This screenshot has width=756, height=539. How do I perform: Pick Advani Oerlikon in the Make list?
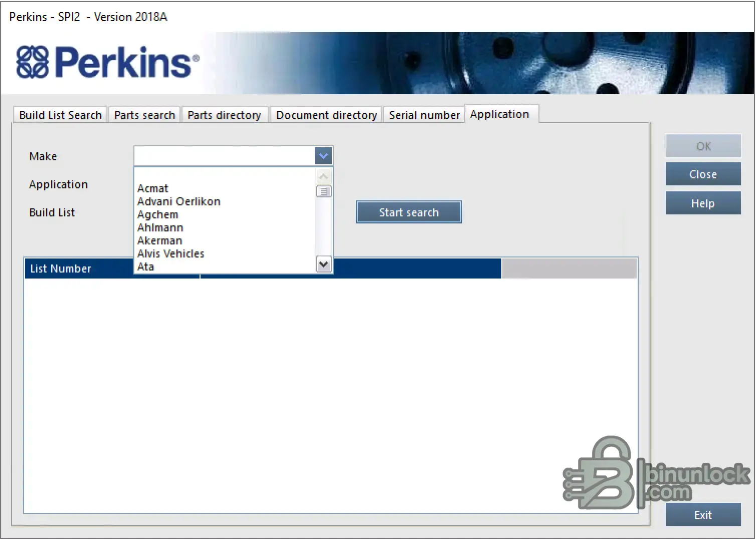pyautogui.click(x=226, y=201)
